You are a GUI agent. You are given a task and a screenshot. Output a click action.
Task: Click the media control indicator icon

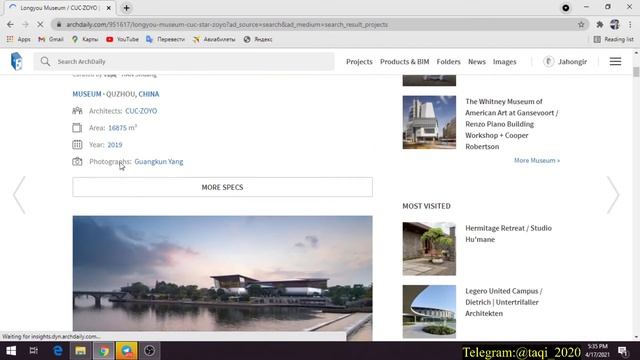(x=565, y=8)
